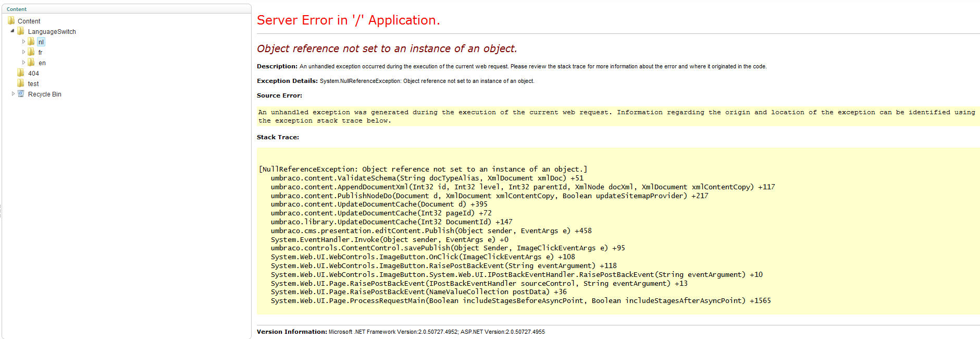Click the 'Source Error:' label
Image resolution: width=980 pixels, height=339 pixels.
(279, 95)
